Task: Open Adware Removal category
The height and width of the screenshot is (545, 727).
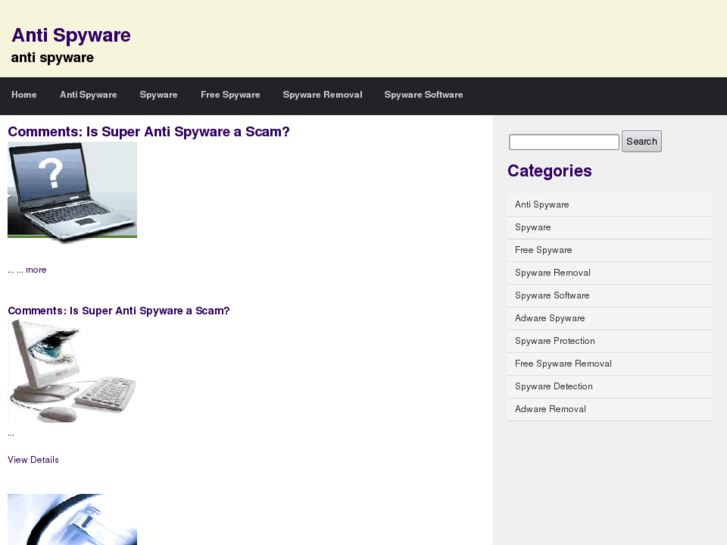Action: (x=609, y=409)
